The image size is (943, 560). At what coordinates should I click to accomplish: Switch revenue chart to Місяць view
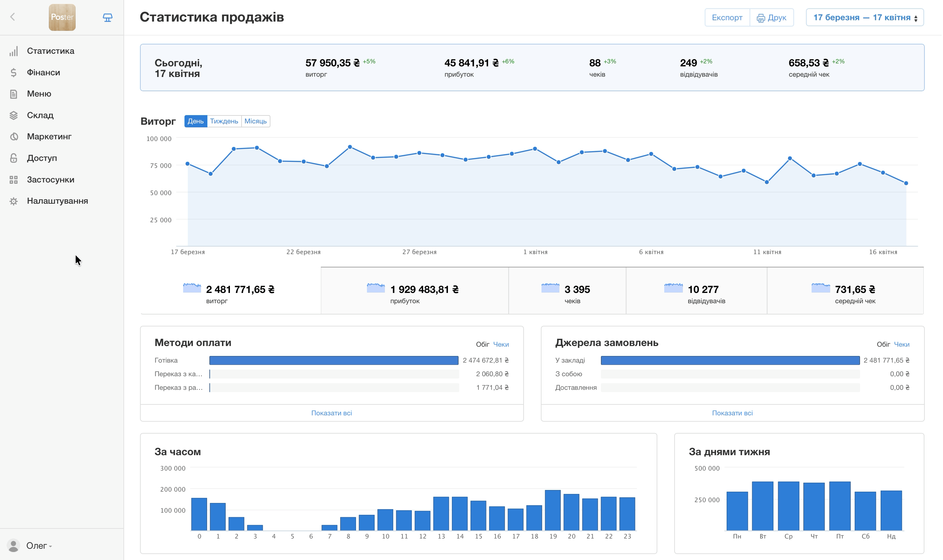pyautogui.click(x=255, y=121)
